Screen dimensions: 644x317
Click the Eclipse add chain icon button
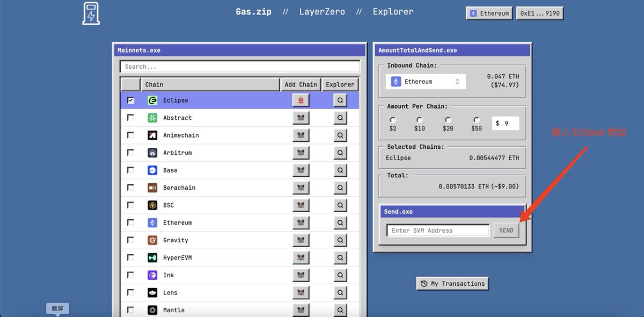click(x=301, y=100)
